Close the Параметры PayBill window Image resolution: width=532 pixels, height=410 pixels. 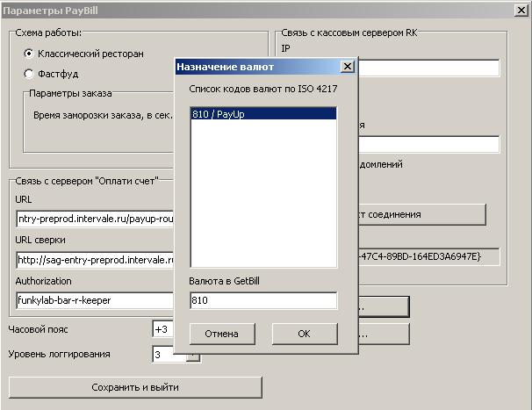coord(520,8)
